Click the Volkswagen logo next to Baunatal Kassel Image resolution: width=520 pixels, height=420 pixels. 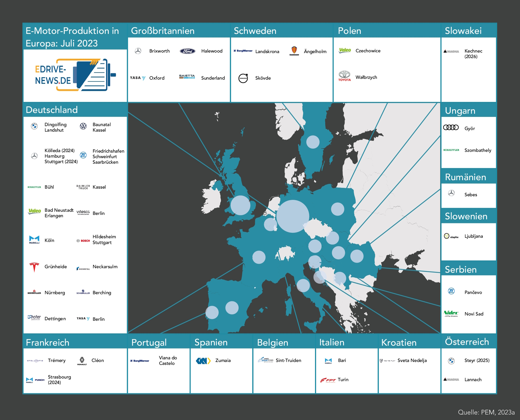tap(83, 126)
